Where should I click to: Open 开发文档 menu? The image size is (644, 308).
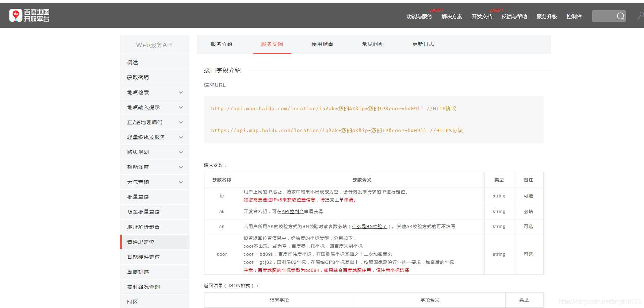click(482, 16)
